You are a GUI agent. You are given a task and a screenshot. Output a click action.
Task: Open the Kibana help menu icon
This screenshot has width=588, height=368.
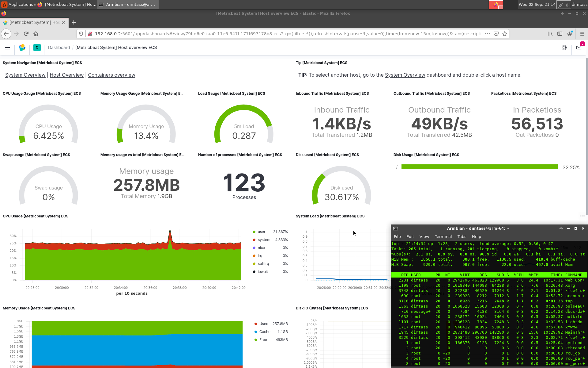(564, 48)
